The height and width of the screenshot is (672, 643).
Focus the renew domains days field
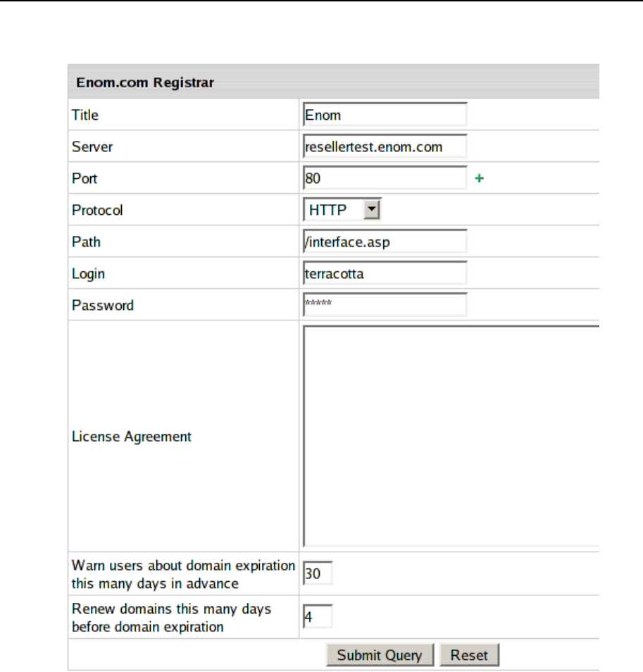317,617
